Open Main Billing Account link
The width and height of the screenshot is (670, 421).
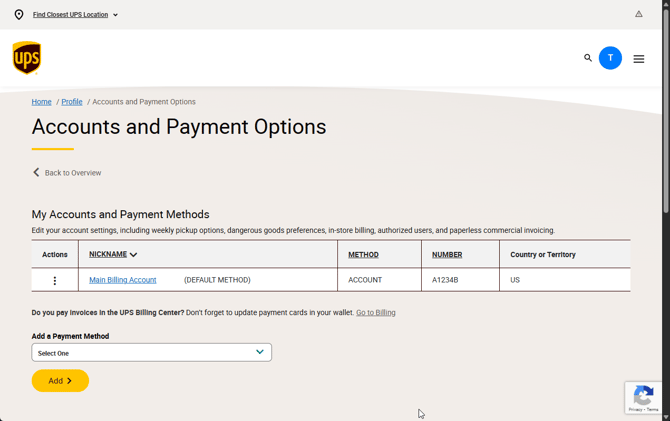pyautogui.click(x=123, y=280)
